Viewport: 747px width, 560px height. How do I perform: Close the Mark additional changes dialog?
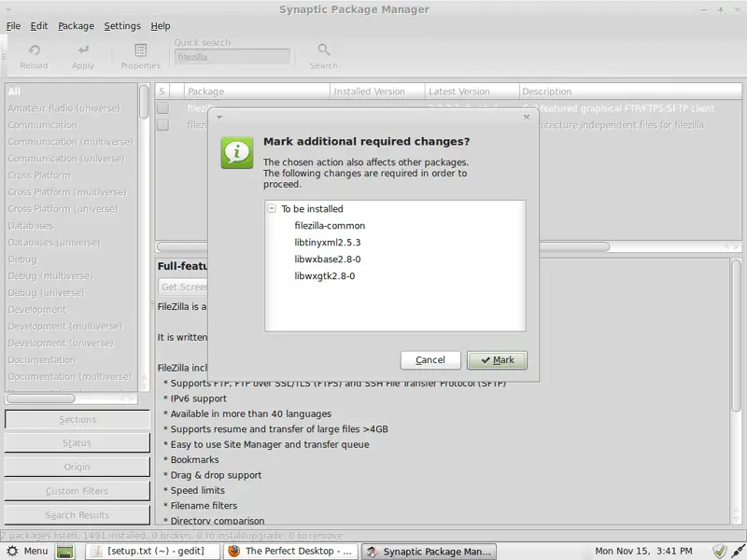click(x=527, y=117)
